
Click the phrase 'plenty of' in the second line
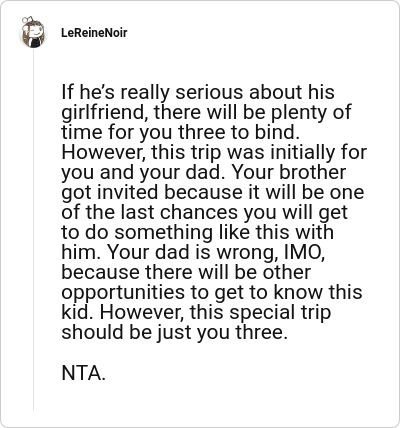tap(311, 113)
